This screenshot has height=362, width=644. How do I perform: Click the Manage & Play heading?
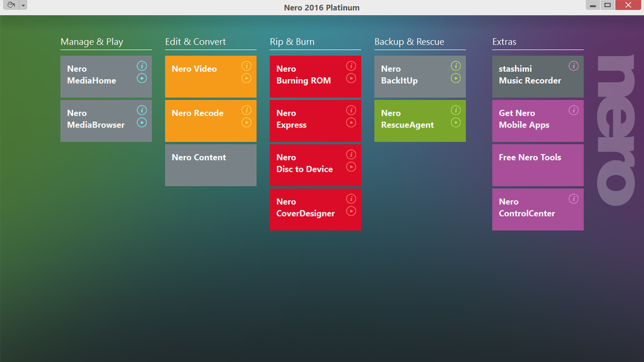coord(92,42)
